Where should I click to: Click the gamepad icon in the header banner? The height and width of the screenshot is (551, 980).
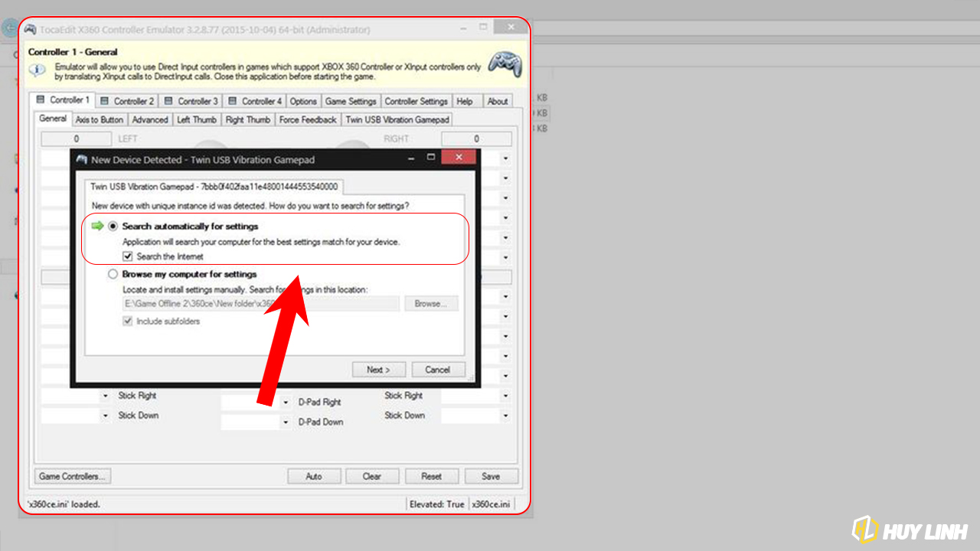click(x=505, y=64)
